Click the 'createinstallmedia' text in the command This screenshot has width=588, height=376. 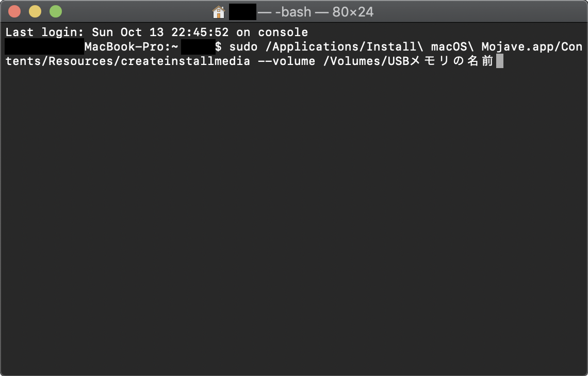click(185, 61)
